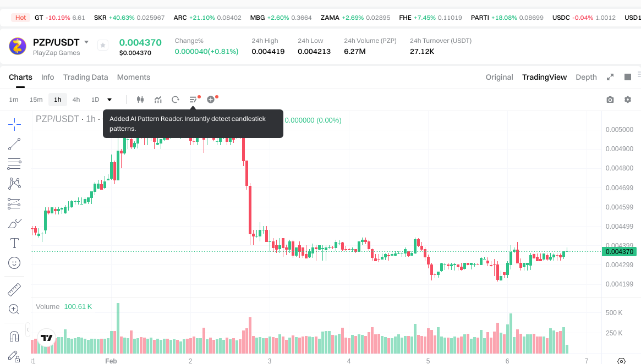The image size is (641, 364).
Task: Select the 4h timeframe button
Action: click(76, 100)
